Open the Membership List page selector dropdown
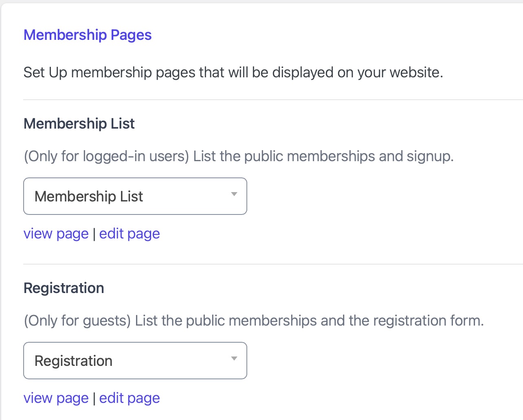 135,196
